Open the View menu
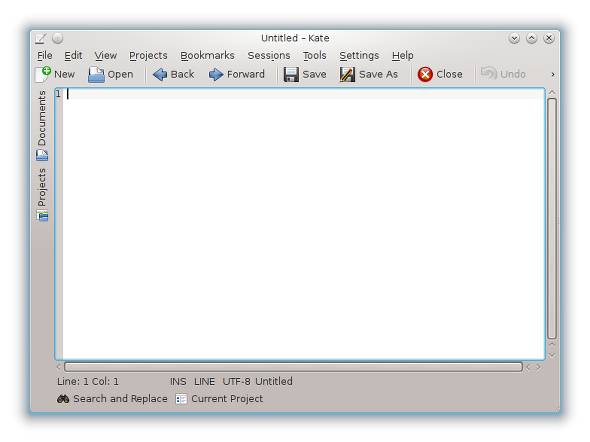The image size is (590, 442). (x=105, y=56)
